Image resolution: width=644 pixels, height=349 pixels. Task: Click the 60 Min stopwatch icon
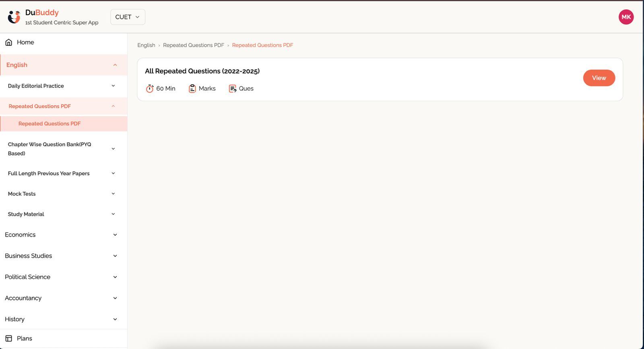[150, 88]
